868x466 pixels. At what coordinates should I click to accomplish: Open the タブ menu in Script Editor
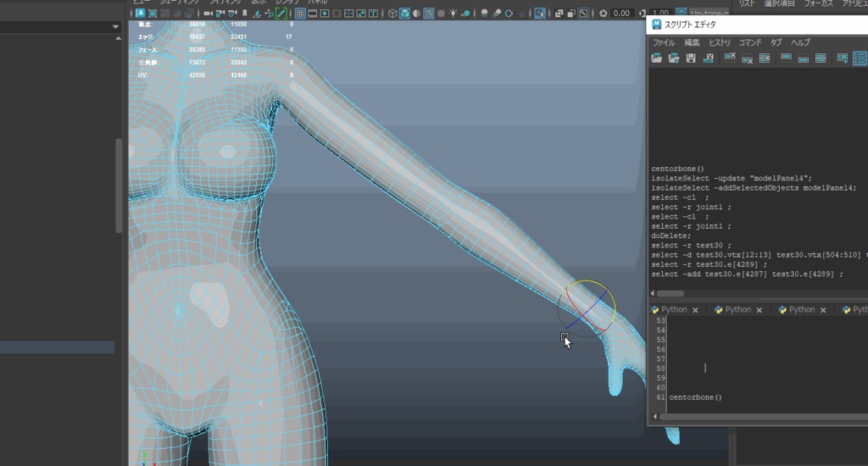click(776, 42)
